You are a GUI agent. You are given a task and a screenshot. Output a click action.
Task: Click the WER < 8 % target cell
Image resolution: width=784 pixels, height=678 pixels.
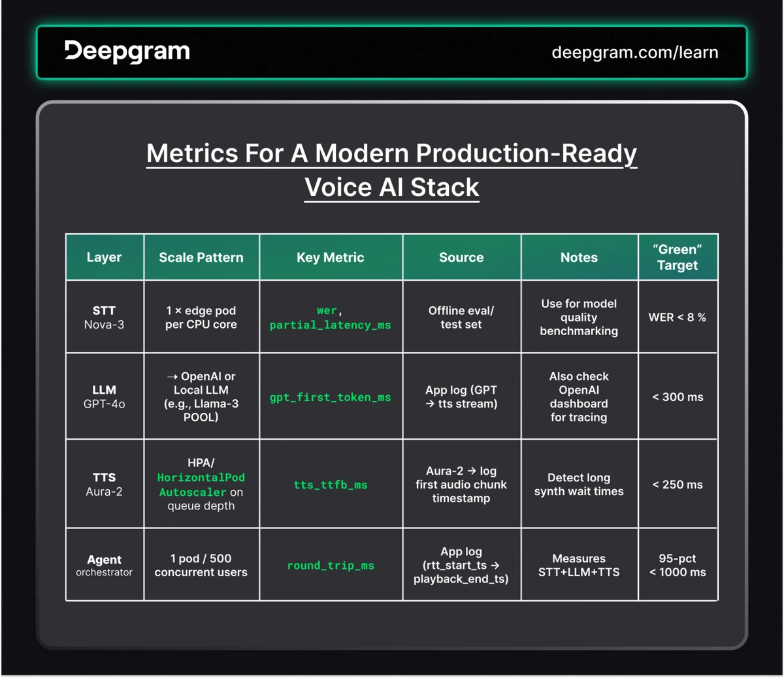coord(678,317)
